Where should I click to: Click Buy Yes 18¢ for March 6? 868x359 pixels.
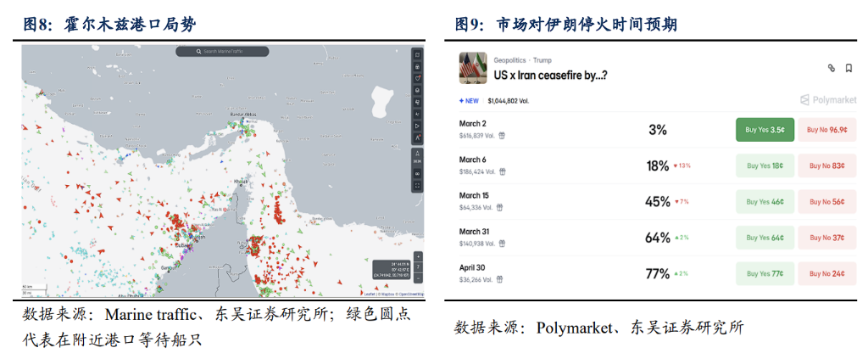tap(765, 165)
